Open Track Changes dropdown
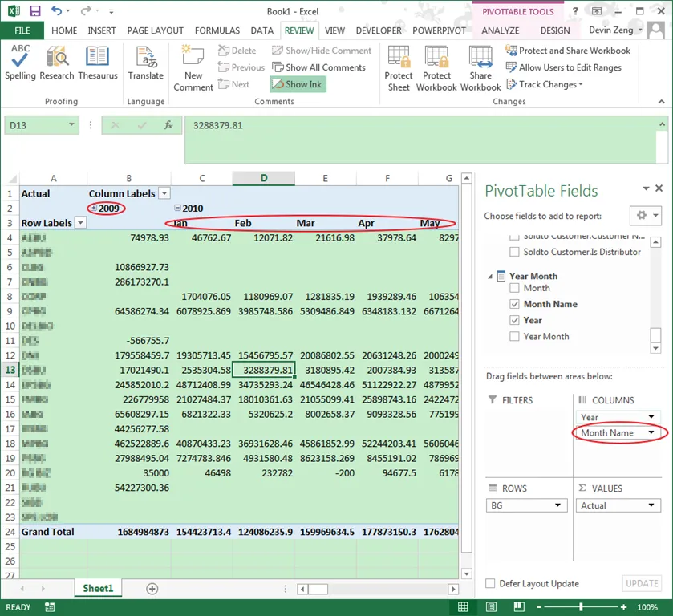 click(545, 84)
